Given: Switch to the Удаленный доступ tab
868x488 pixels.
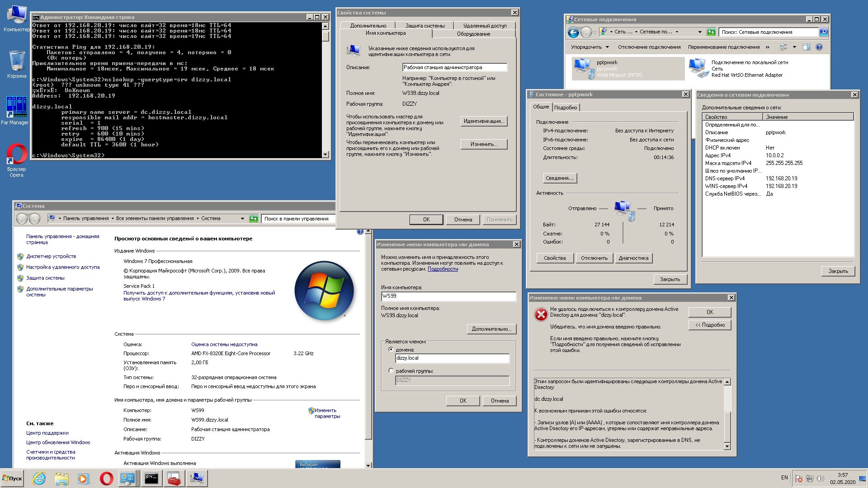Looking at the screenshot, I should [x=485, y=26].
